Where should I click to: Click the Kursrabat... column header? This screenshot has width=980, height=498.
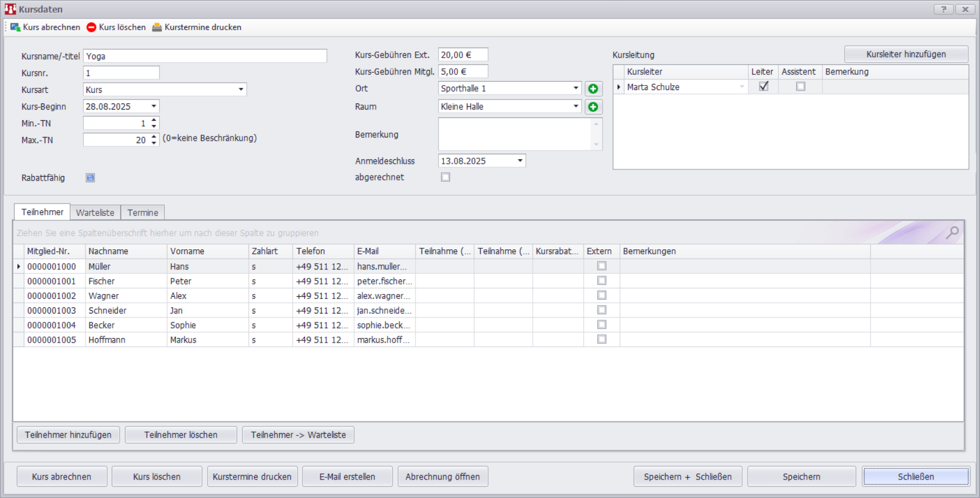click(558, 252)
